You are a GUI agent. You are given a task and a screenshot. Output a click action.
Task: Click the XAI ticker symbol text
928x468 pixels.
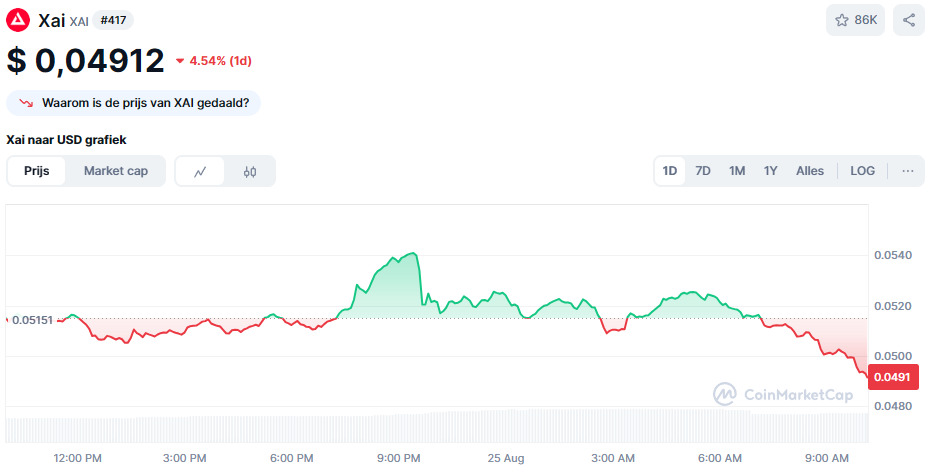79,21
